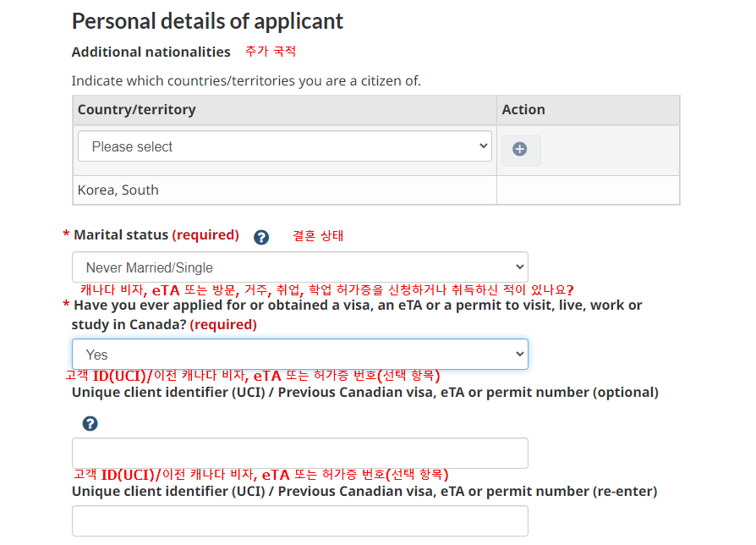
Task: Open the Country/territory 'Please select' dropdown
Action: [285, 146]
